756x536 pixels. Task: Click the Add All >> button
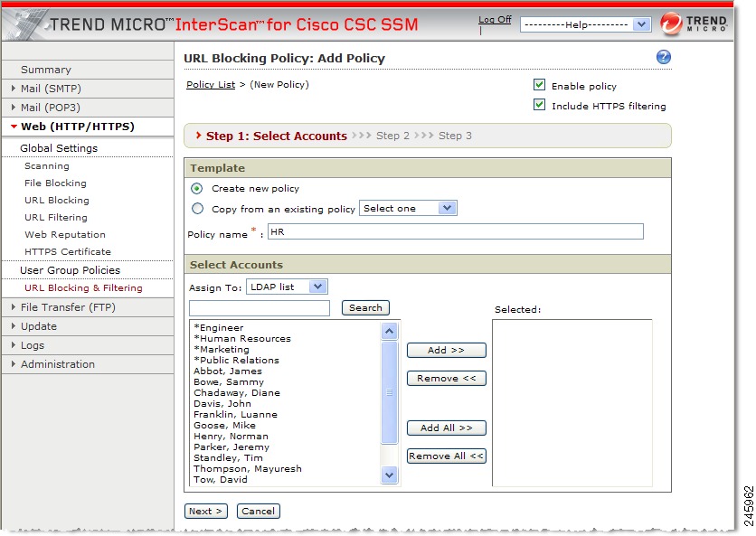click(x=446, y=428)
